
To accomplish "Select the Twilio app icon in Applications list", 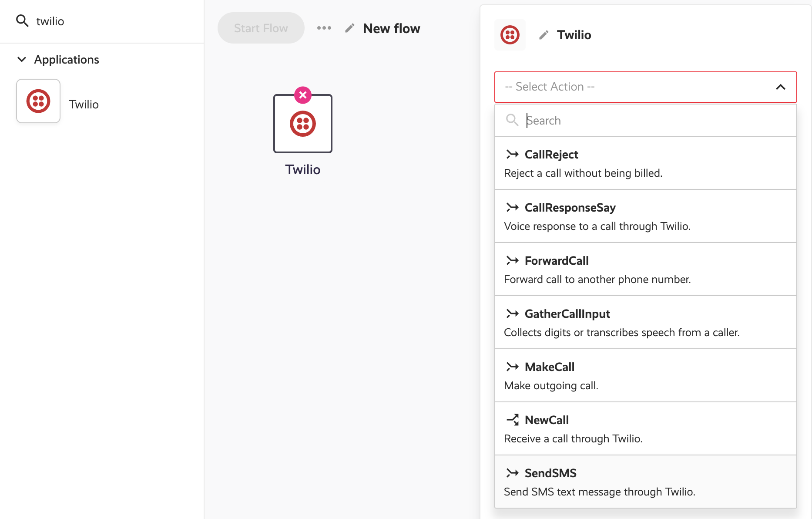I will [x=38, y=101].
